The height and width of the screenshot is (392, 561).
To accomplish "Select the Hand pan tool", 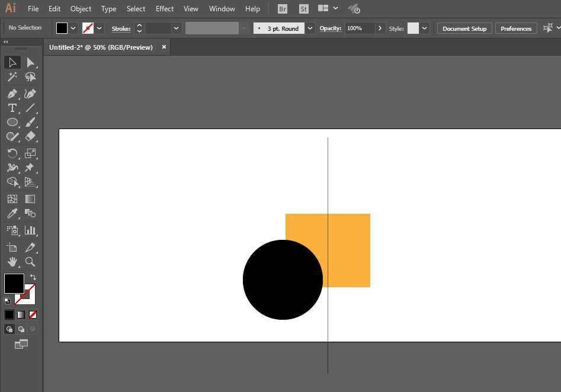I will tap(12, 261).
